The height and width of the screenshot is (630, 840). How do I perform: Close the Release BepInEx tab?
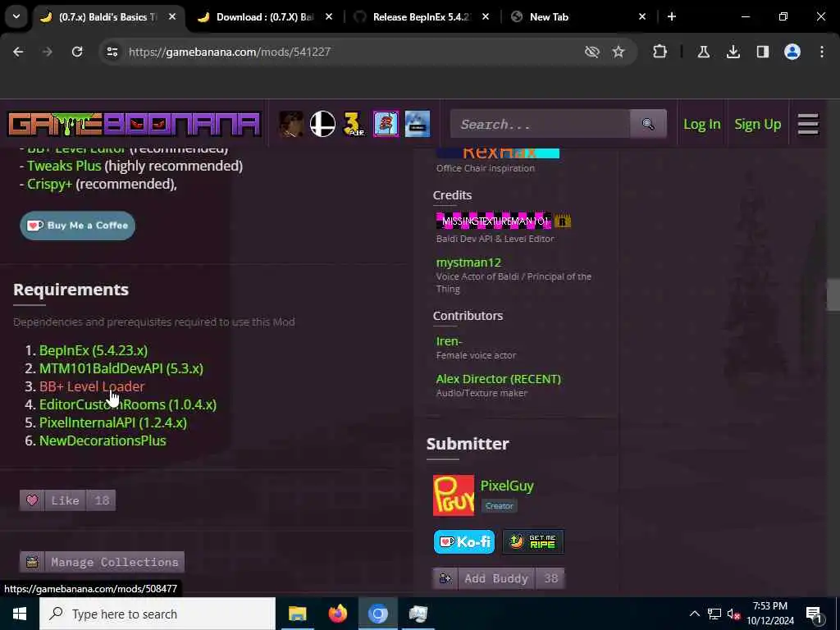tap(486, 17)
